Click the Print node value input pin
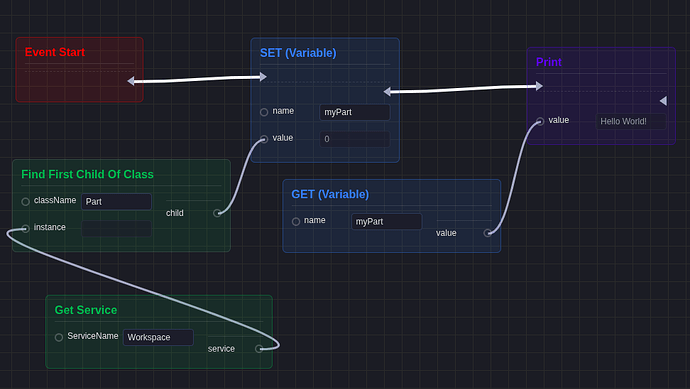The image size is (690, 389). coord(540,121)
